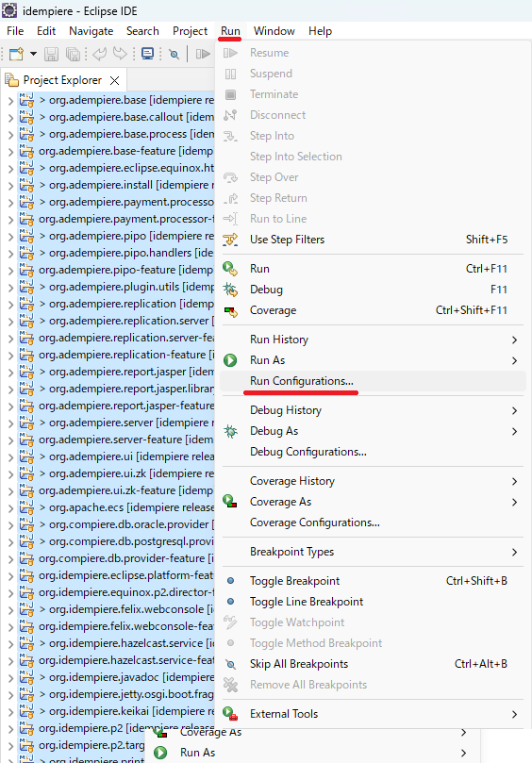The width and height of the screenshot is (532, 763).
Task: Expand the Coverage History submenu arrow
Action: tap(514, 481)
